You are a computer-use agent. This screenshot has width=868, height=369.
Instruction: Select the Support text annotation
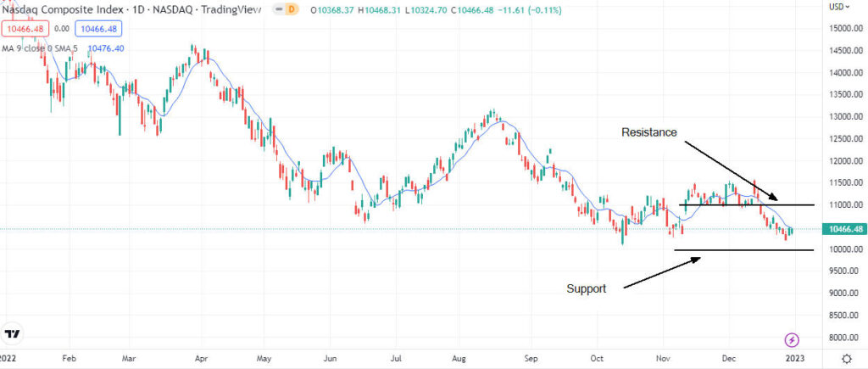click(x=587, y=288)
